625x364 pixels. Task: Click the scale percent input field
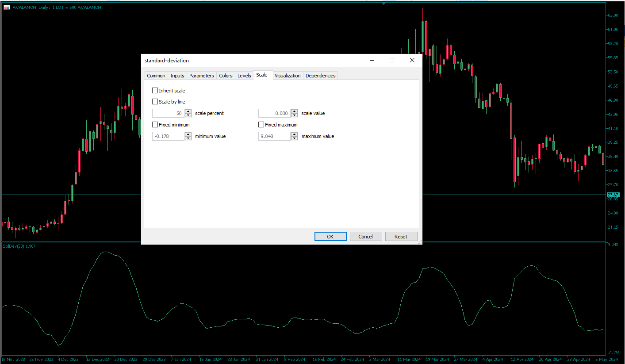(168, 113)
